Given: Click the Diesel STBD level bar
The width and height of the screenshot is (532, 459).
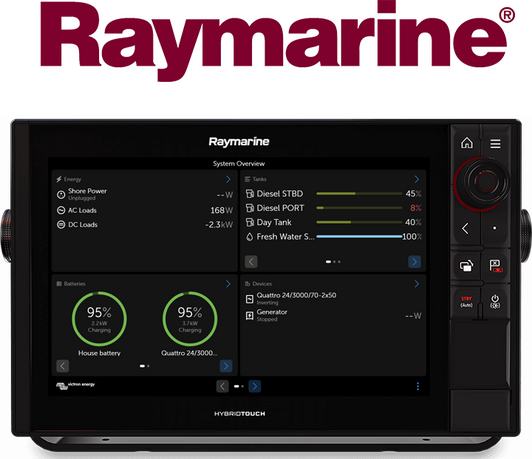Looking at the screenshot, I should [359, 194].
